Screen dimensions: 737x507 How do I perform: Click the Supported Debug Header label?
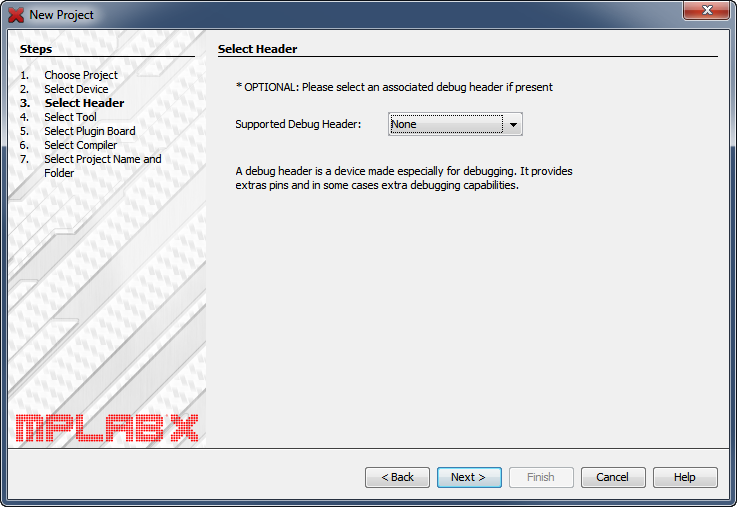point(298,124)
